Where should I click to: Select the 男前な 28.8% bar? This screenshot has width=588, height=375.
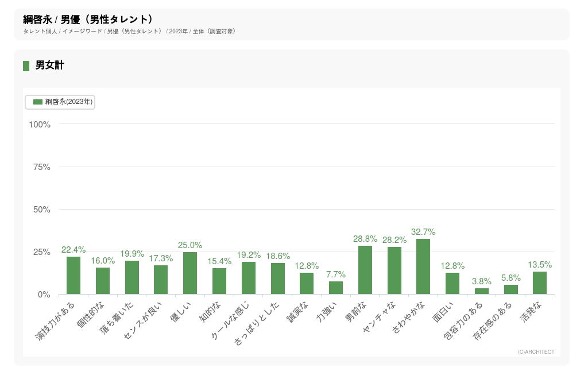[x=365, y=270]
